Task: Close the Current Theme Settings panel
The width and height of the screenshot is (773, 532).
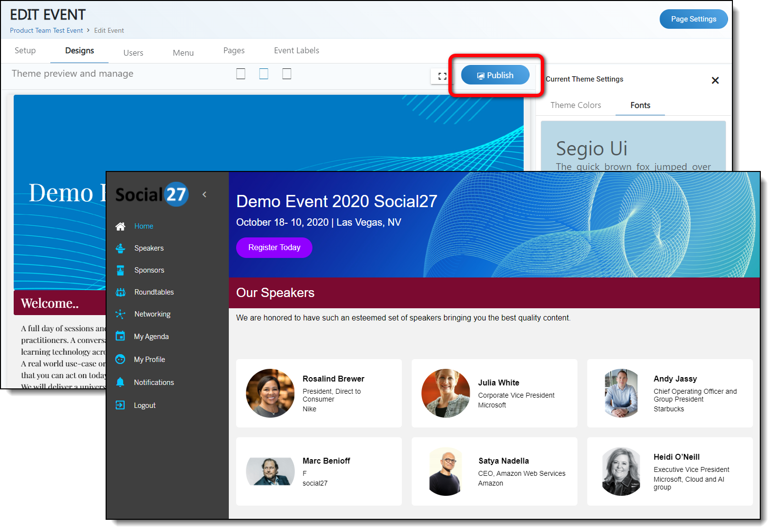Action: tap(715, 80)
